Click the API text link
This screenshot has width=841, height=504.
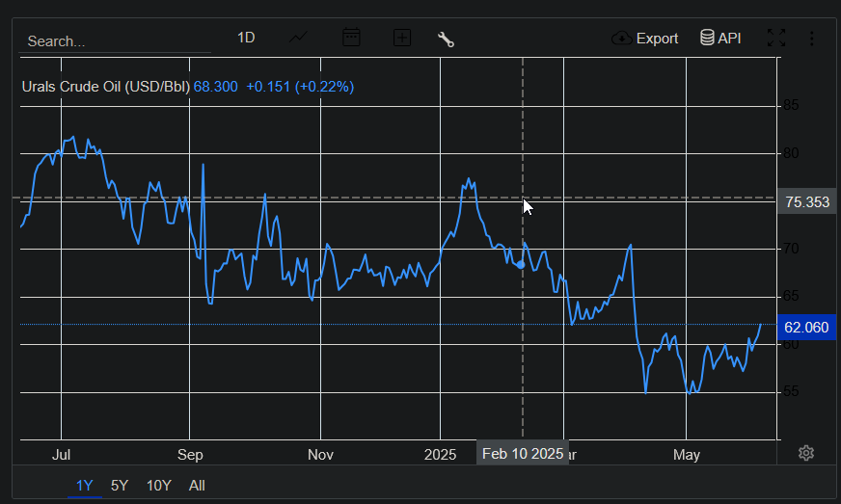pyautogui.click(x=729, y=38)
